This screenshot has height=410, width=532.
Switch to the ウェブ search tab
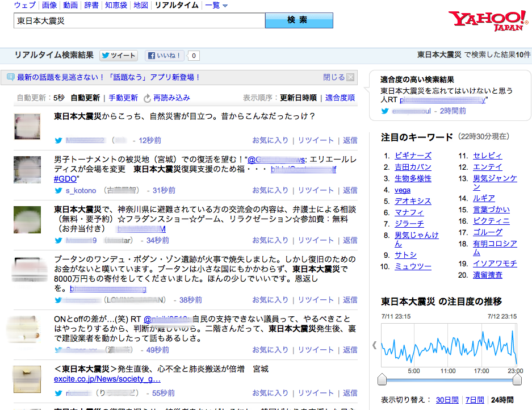(25, 5)
